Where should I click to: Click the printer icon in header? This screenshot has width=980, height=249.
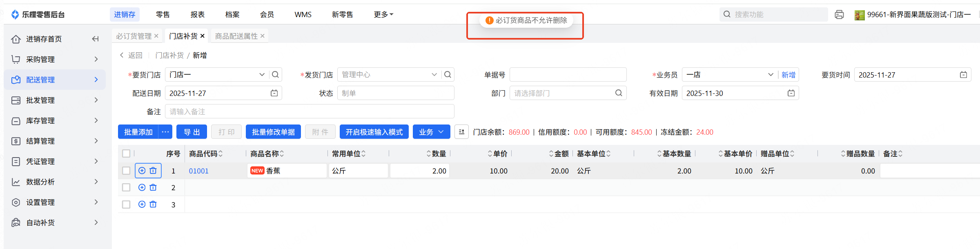coord(839,15)
